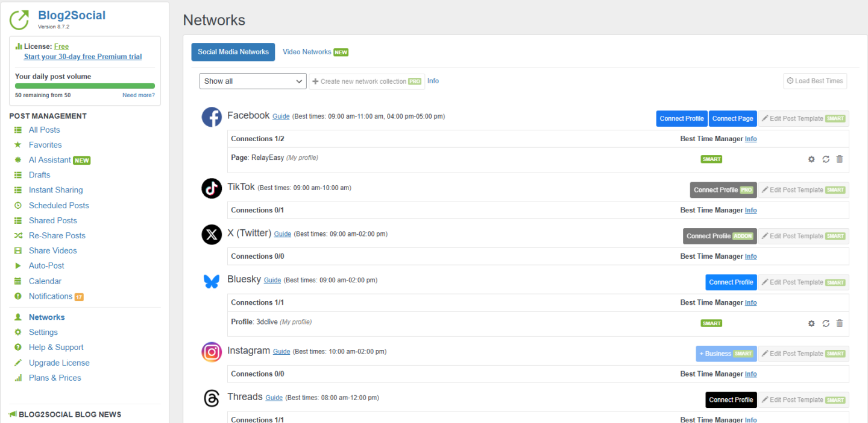868x423 pixels.
Task: Go to Scheduled Posts in sidebar
Action: [58, 205]
